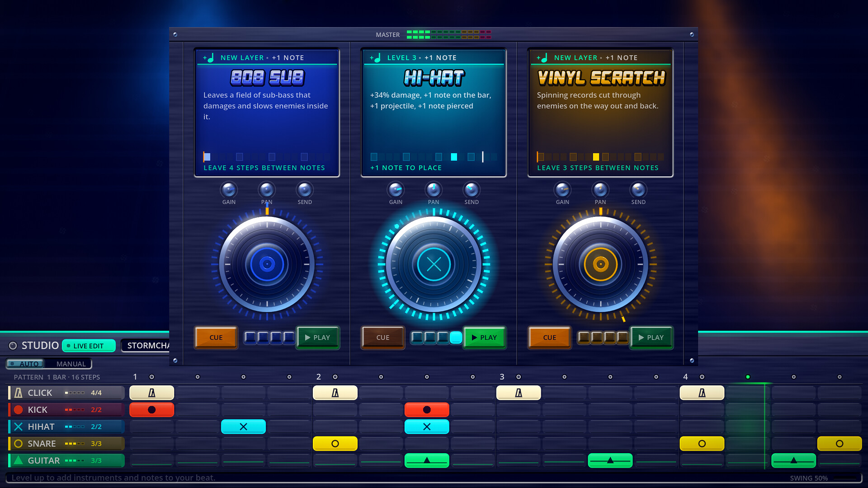Click the Hi-Hat turntable dial
The image size is (868, 488).
[x=434, y=264]
